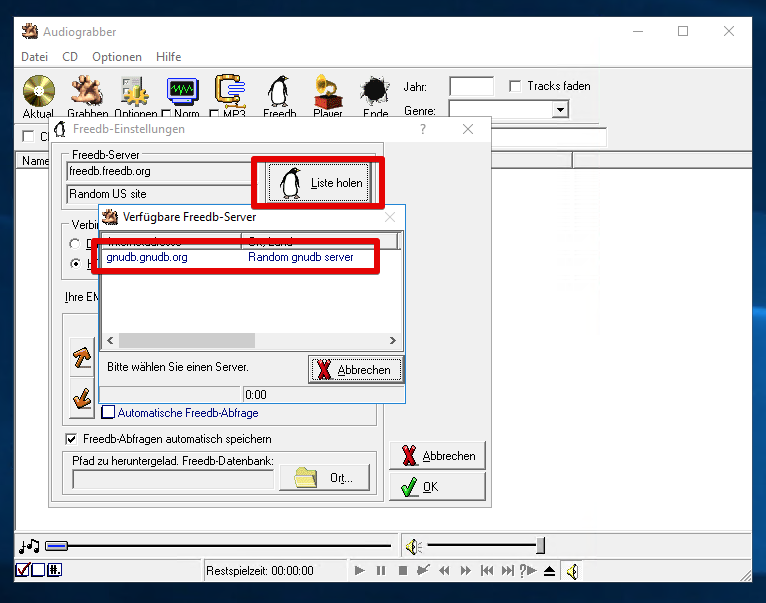Close the Verfügbare Freedb-Server window
The width and height of the screenshot is (766, 603).
click(390, 217)
